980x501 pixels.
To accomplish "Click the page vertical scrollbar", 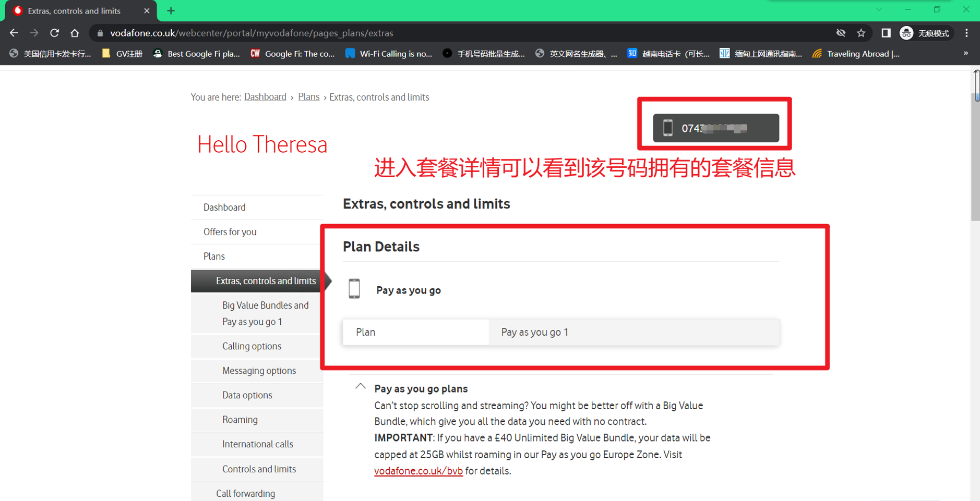I will click(975, 156).
